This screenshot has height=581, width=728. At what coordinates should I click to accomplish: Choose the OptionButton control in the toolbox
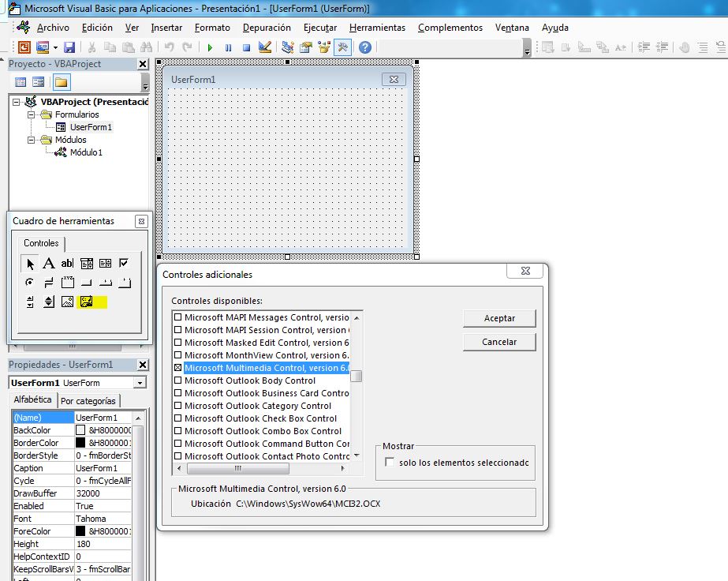[x=30, y=283]
